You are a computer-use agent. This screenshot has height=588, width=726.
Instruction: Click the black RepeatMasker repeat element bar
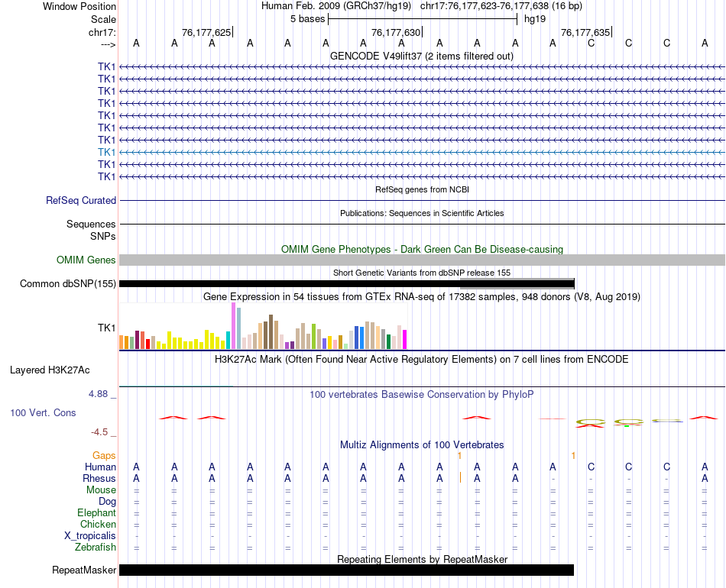coord(346,570)
